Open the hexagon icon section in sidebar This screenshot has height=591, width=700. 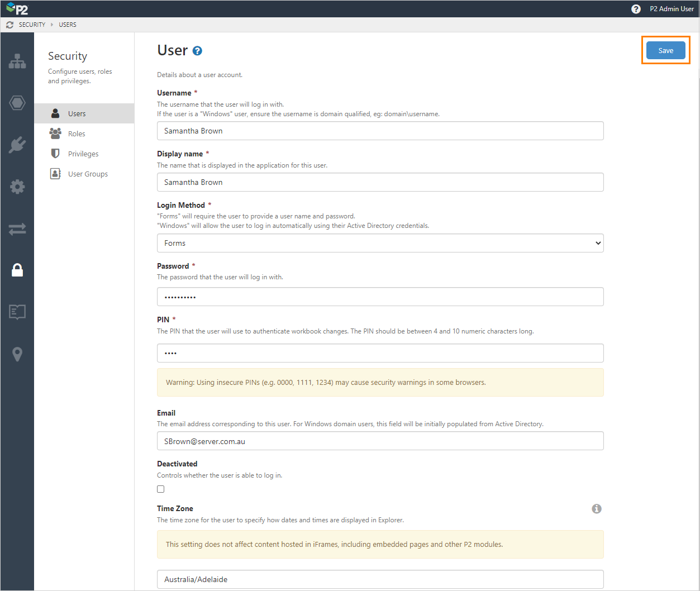click(x=17, y=103)
